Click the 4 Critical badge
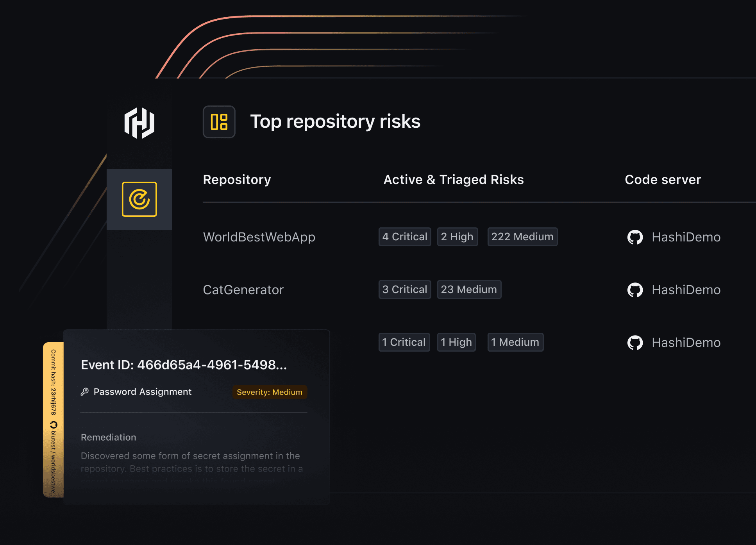This screenshot has width=756, height=545. (x=405, y=237)
